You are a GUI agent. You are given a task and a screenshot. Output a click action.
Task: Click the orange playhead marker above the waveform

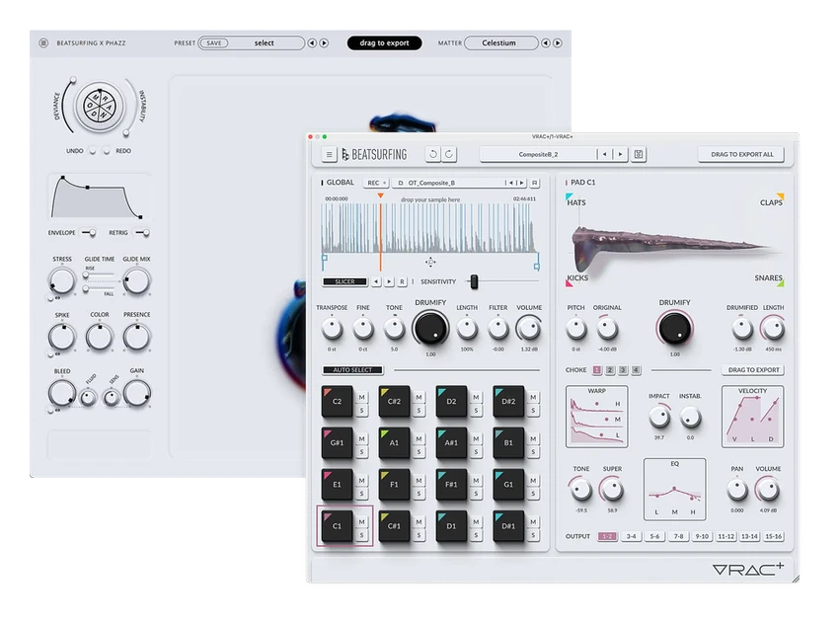(x=380, y=196)
